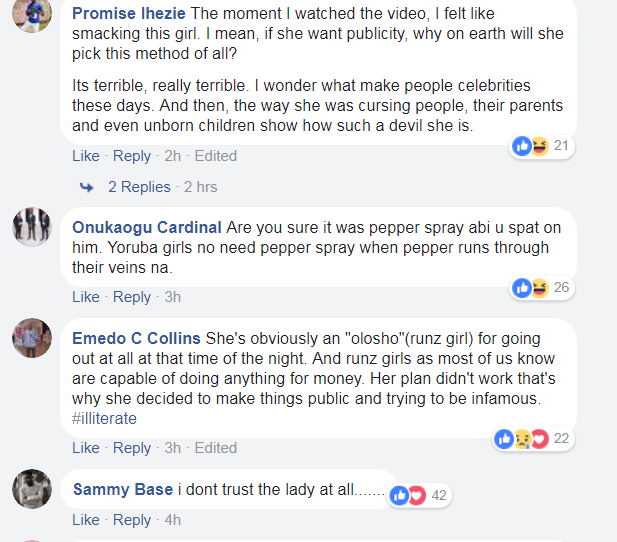Open Emedo C Collins' profile photo
The width and height of the screenshot is (617, 542).
(x=31, y=338)
